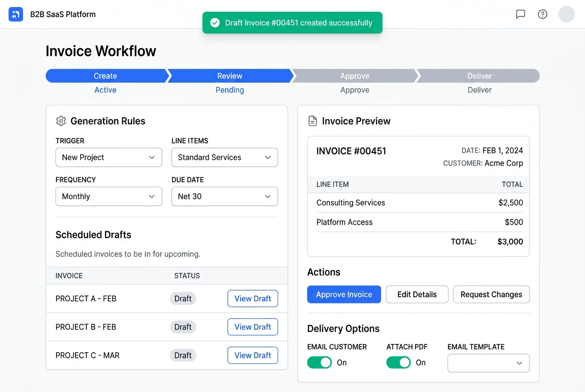Click the green checkmark in the success toast
585x392 pixels.
point(215,22)
